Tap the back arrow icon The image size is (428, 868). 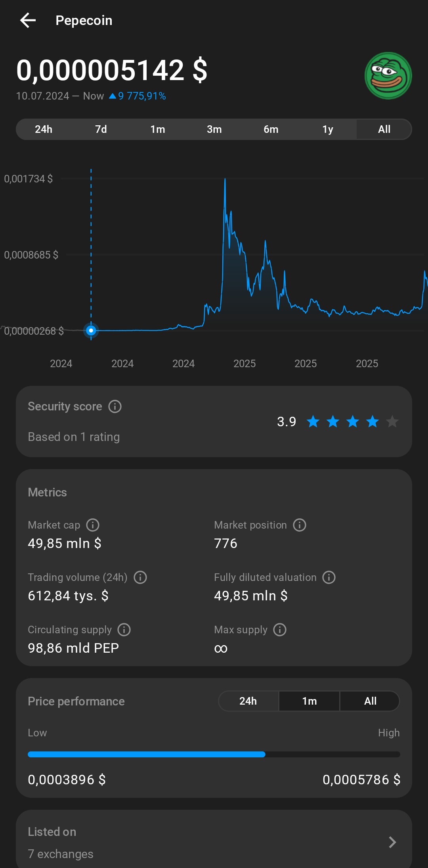click(x=28, y=20)
